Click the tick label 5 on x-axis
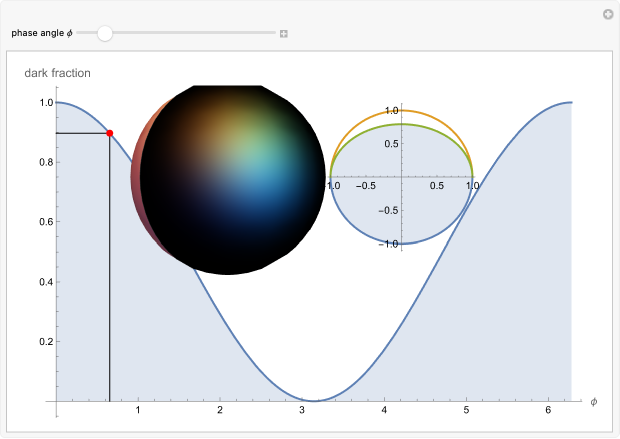 [466, 411]
